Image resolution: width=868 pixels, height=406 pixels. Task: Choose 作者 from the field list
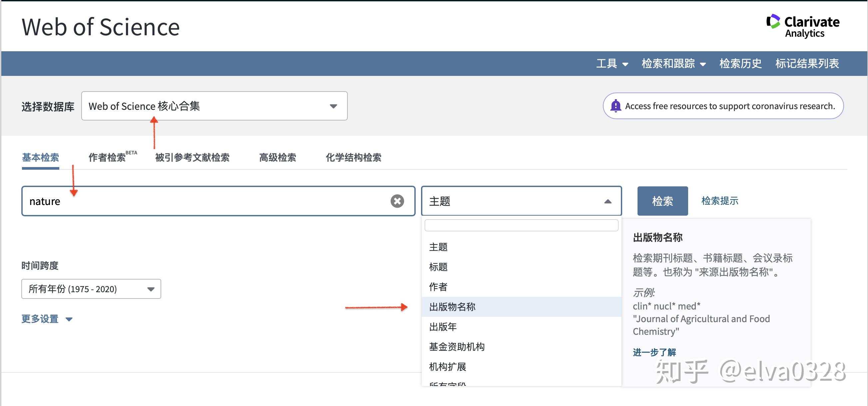[521, 287]
